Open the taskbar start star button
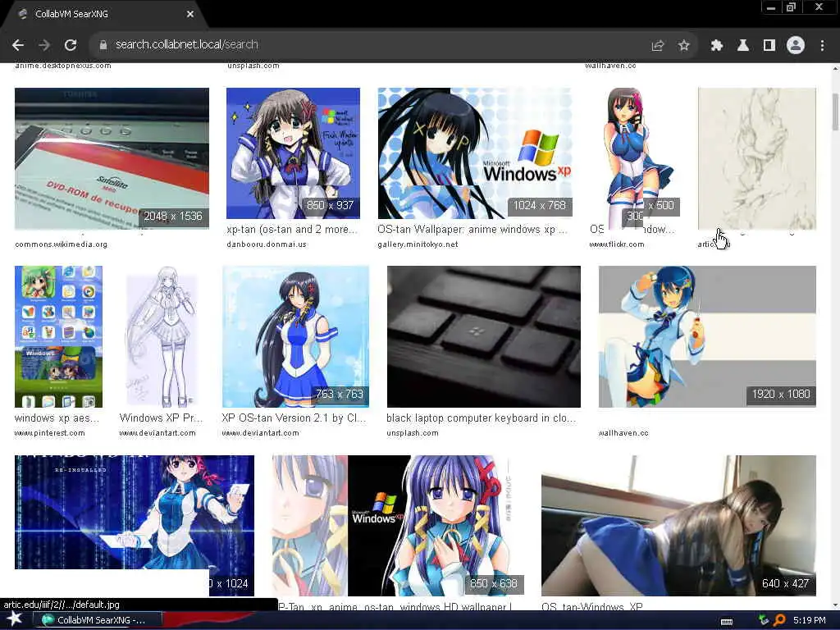The height and width of the screenshot is (630, 840). (x=15, y=619)
